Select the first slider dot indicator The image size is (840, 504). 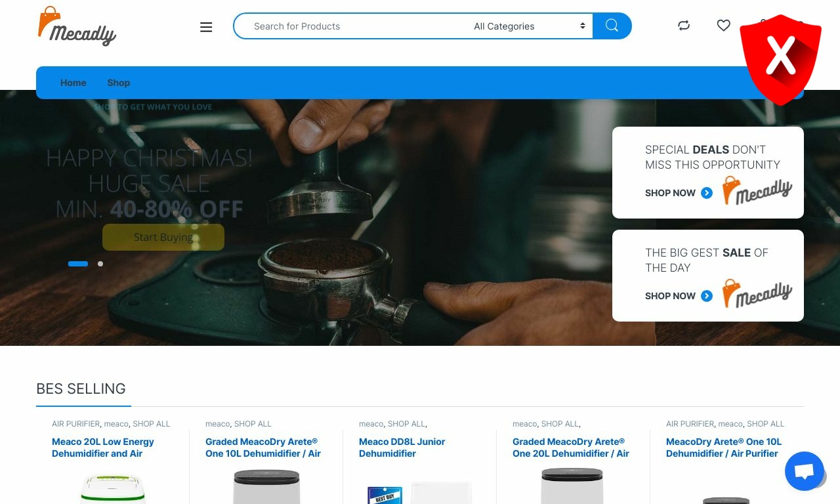(x=78, y=264)
